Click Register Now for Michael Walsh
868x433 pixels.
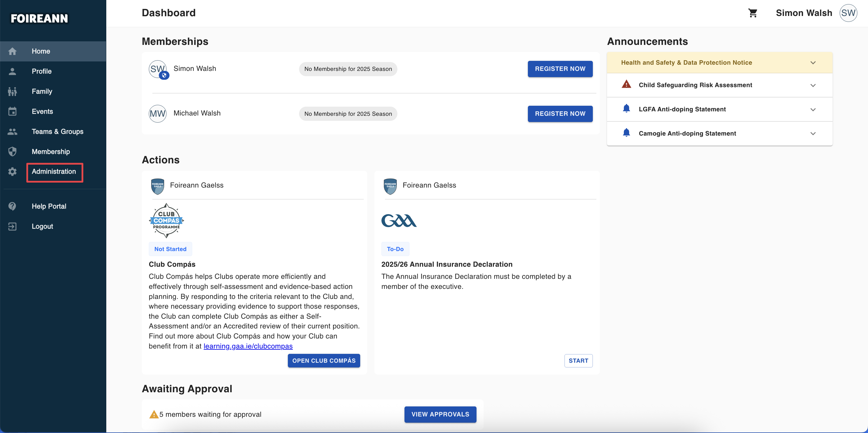[560, 114]
